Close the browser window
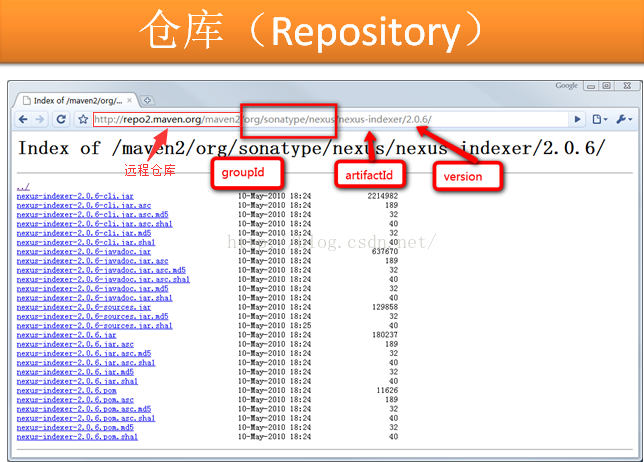Viewport: 644px width, 462px height. (627, 86)
